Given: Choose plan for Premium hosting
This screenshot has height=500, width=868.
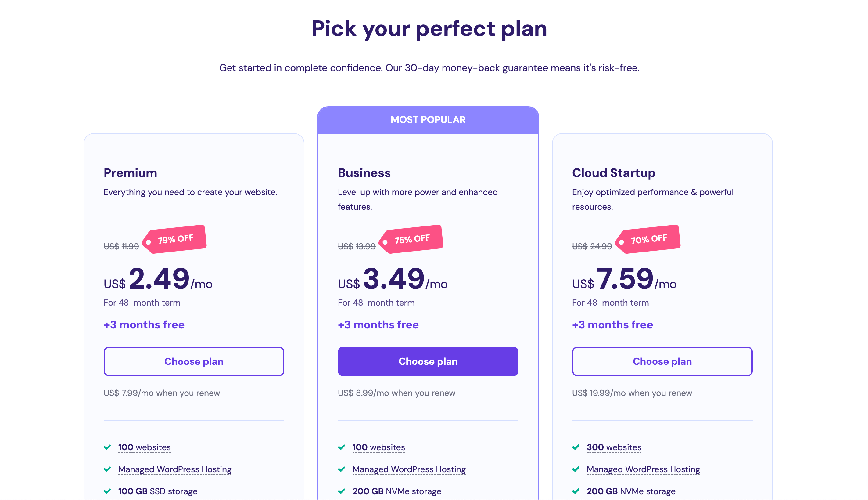Looking at the screenshot, I should [194, 361].
